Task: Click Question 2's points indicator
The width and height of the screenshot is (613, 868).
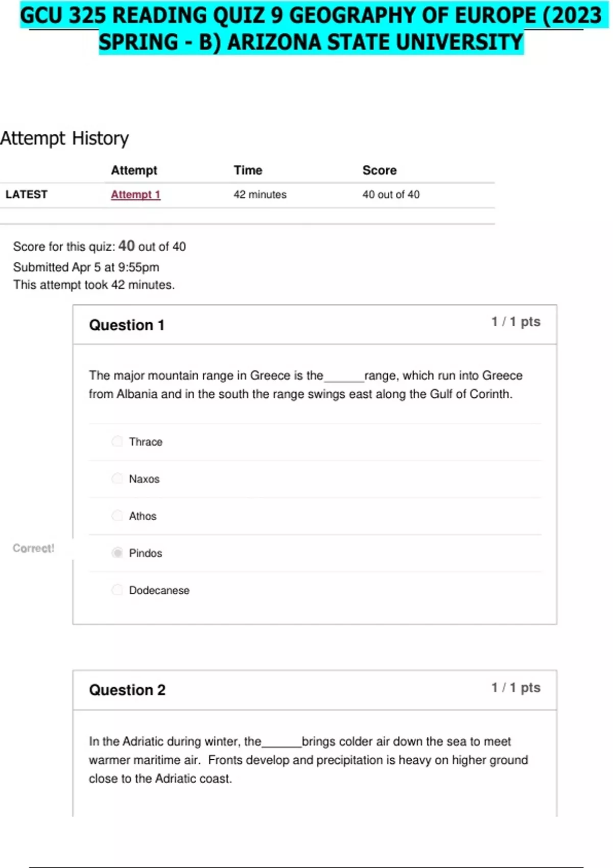Action: pyautogui.click(x=515, y=688)
